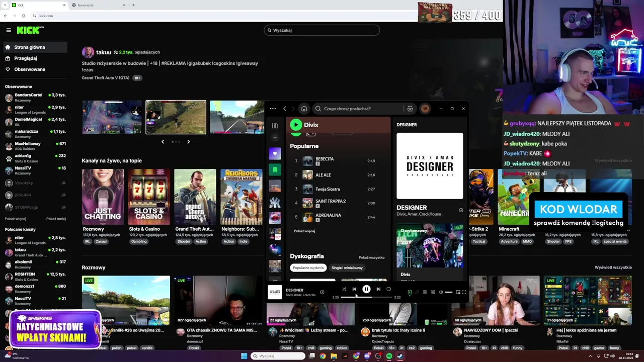Open the Spotify three-dots menu
The width and height of the screenshot is (644, 362).
(x=273, y=109)
